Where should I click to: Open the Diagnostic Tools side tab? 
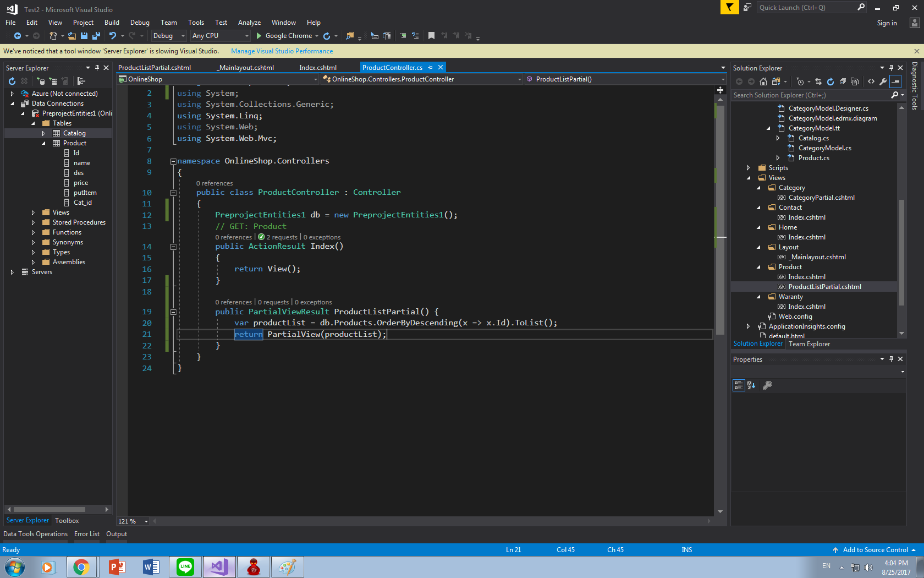tap(914, 86)
